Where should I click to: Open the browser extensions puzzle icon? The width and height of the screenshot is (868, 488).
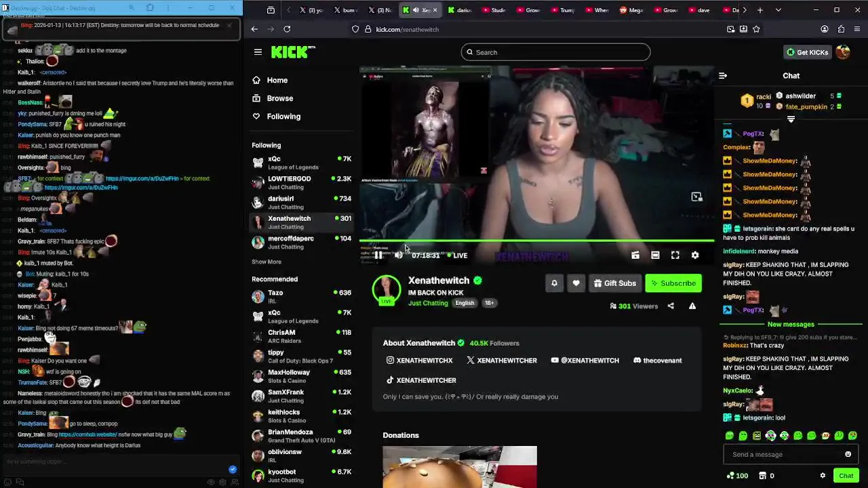click(841, 29)
